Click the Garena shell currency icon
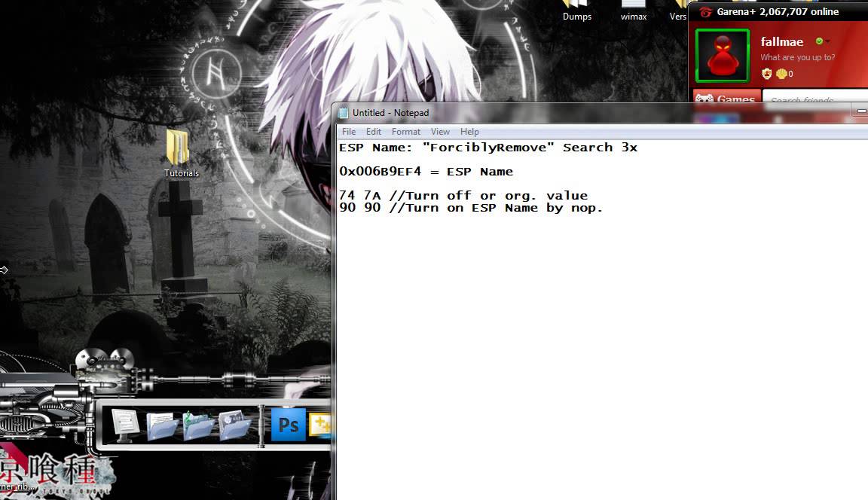This screenshot has height=500, width=868. point(781,74)
